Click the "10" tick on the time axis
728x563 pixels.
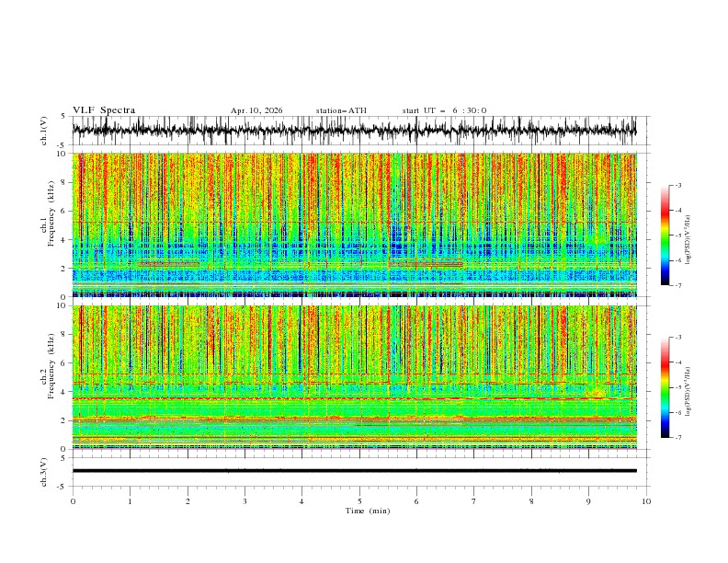coord(646,501)
